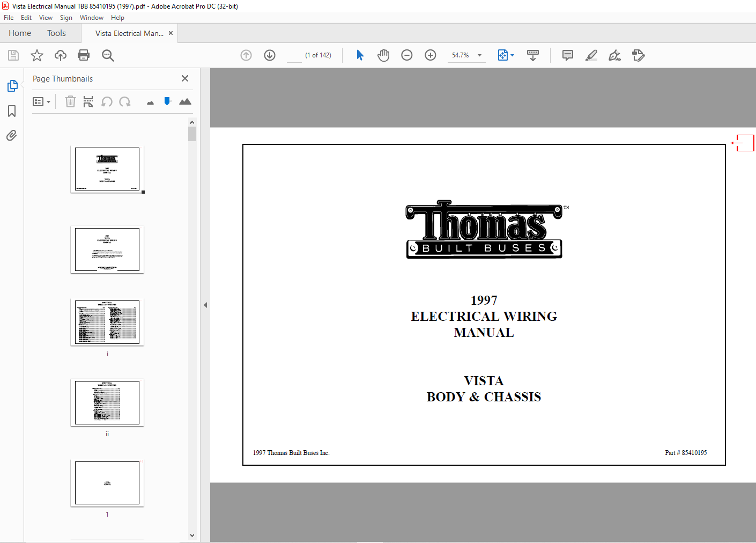Close the Page Thumbnails panel
This screenshot has height=543, width=756.
click(185, 78)
